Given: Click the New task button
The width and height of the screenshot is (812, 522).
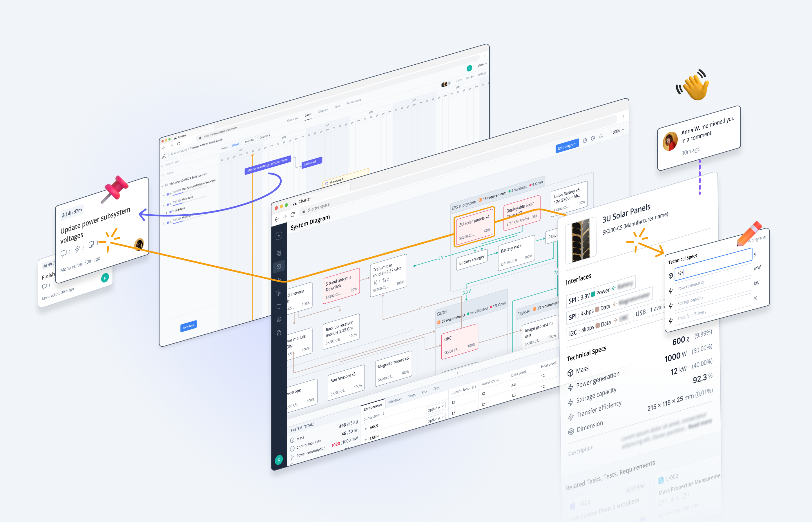Looking at the screenshot, I should tap(188, 326).
